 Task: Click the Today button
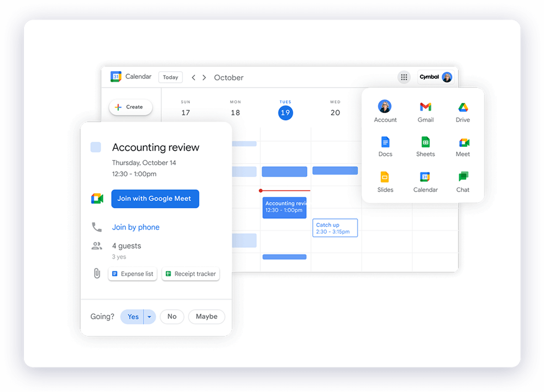click(170, 77)
